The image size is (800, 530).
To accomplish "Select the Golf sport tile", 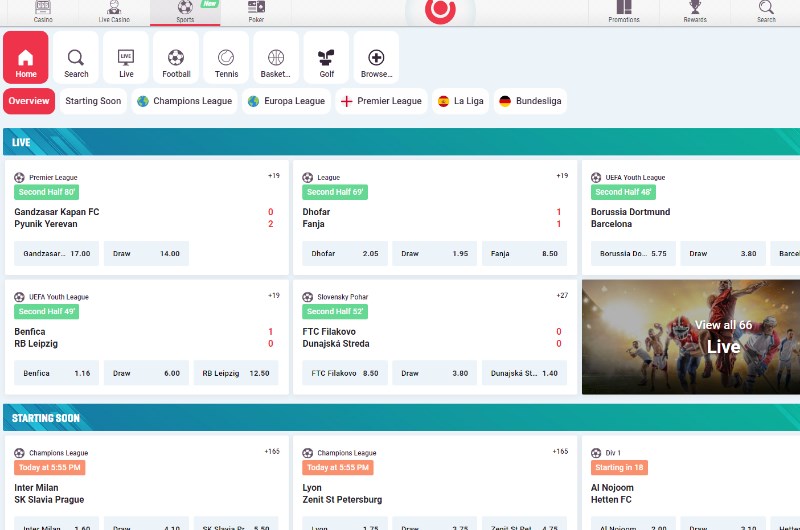I will pos(326,57).
